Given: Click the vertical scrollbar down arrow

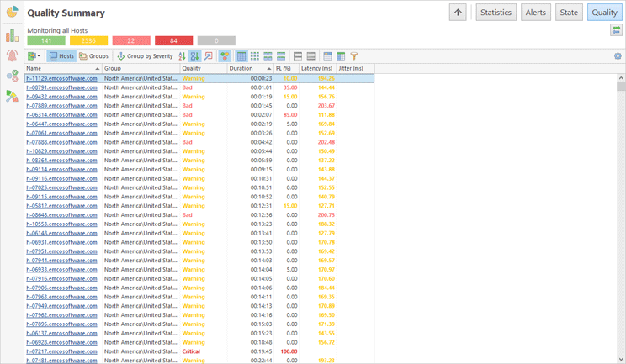Looking at the screenshot, I should tap(621, 359).
